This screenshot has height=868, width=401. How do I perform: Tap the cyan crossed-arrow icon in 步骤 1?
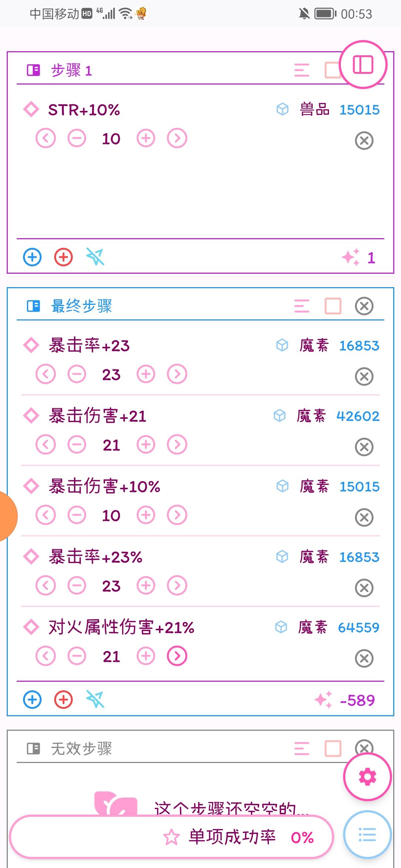95,257
